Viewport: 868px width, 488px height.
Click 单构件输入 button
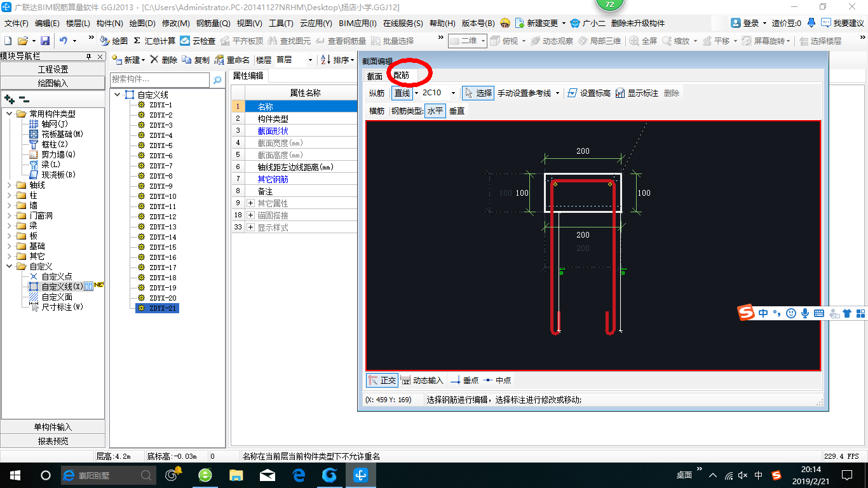pyautogui.click(x=53, y=427)
